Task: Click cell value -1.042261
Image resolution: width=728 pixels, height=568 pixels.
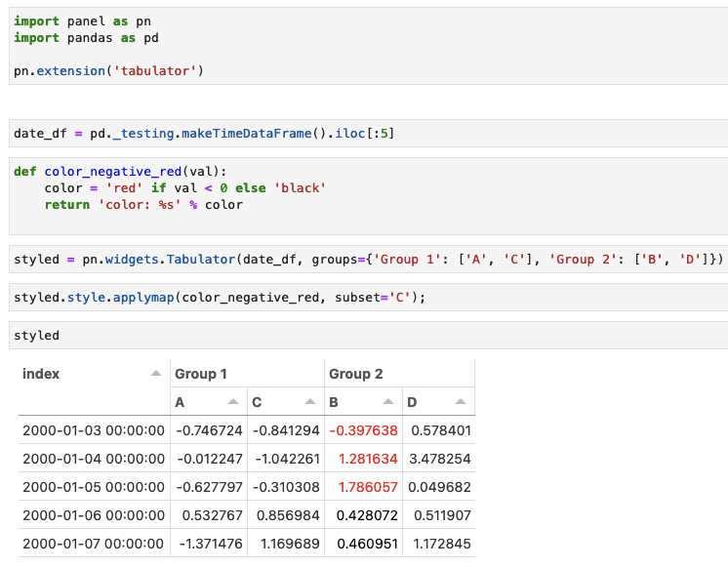Action: (x=287, y=459)
